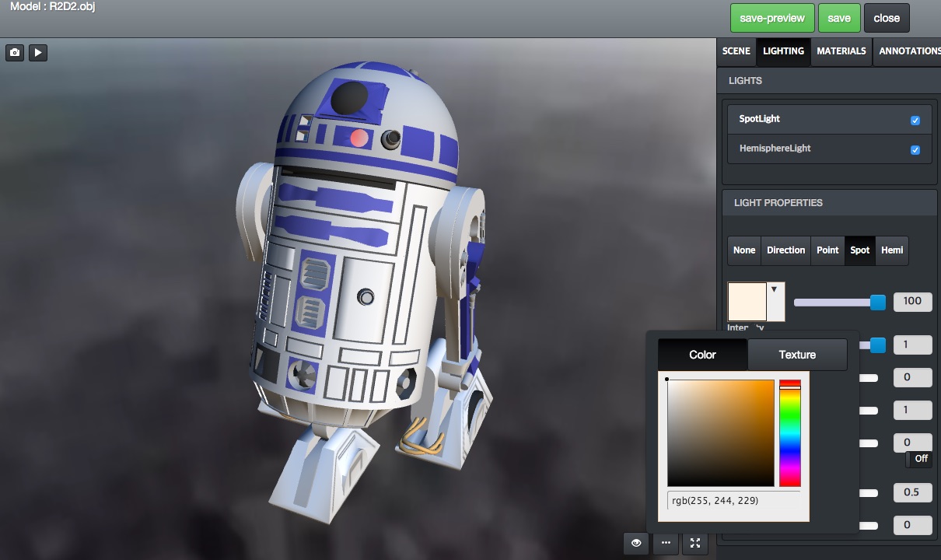Screen dimensions: 941x560
Task: Click the 0 field below the 0.5 field
Action: click(913, 525)
